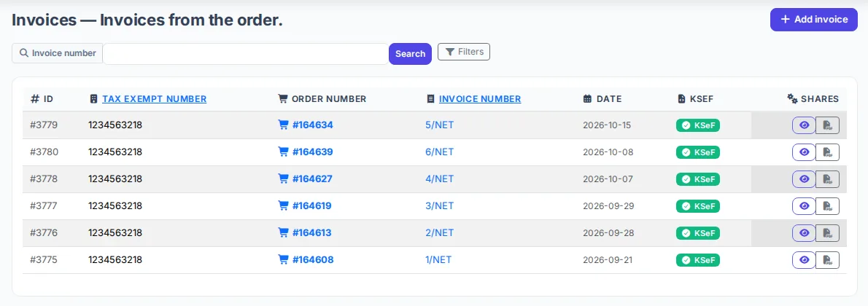View invoice #3776 with eye icon
The image size is (868, 306).
click(x=804, y=233)
